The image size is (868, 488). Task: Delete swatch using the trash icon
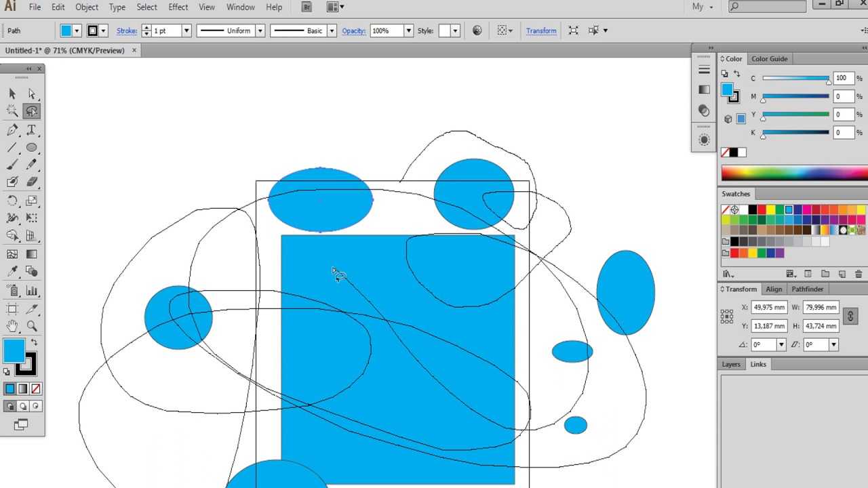(x=859, y=274)
